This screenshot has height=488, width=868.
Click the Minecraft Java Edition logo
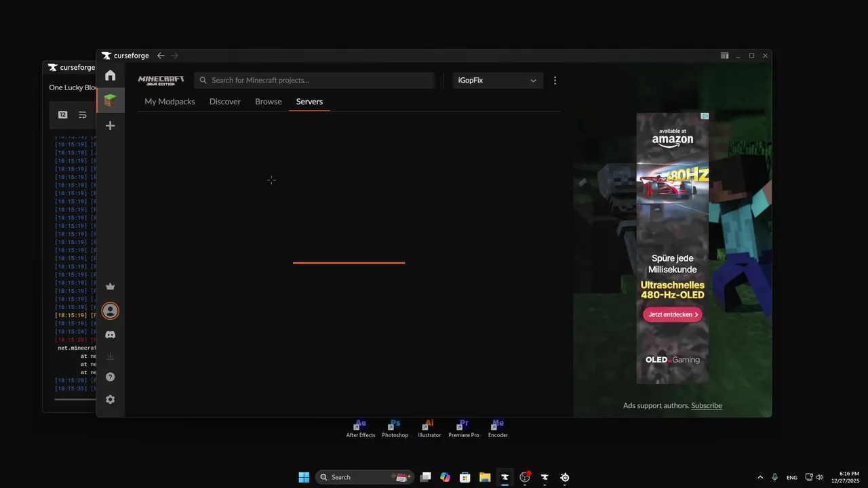pos(161,80)
